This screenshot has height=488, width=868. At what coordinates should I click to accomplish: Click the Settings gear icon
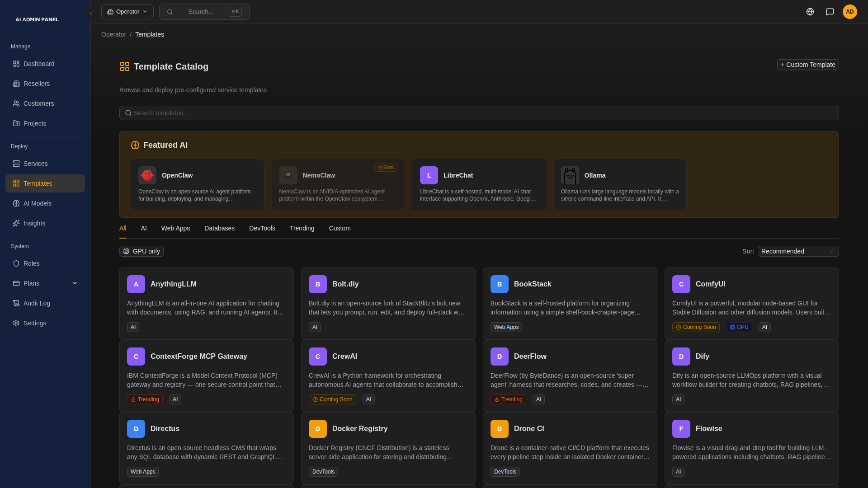pos(16,323)
